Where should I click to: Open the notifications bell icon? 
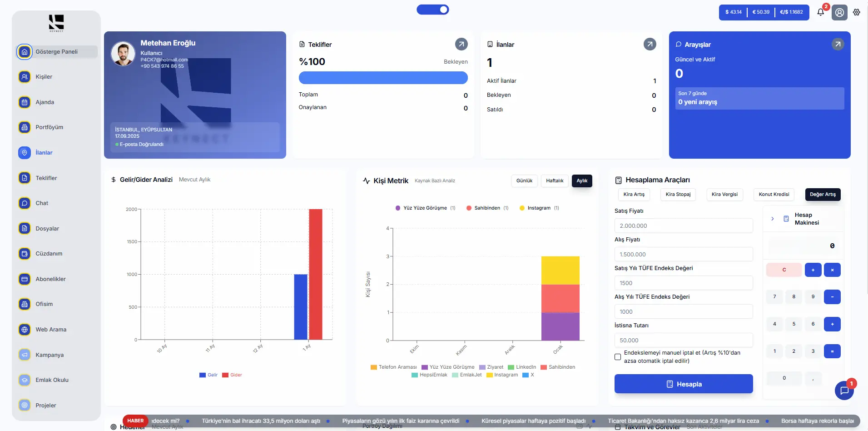coord(820,12)
